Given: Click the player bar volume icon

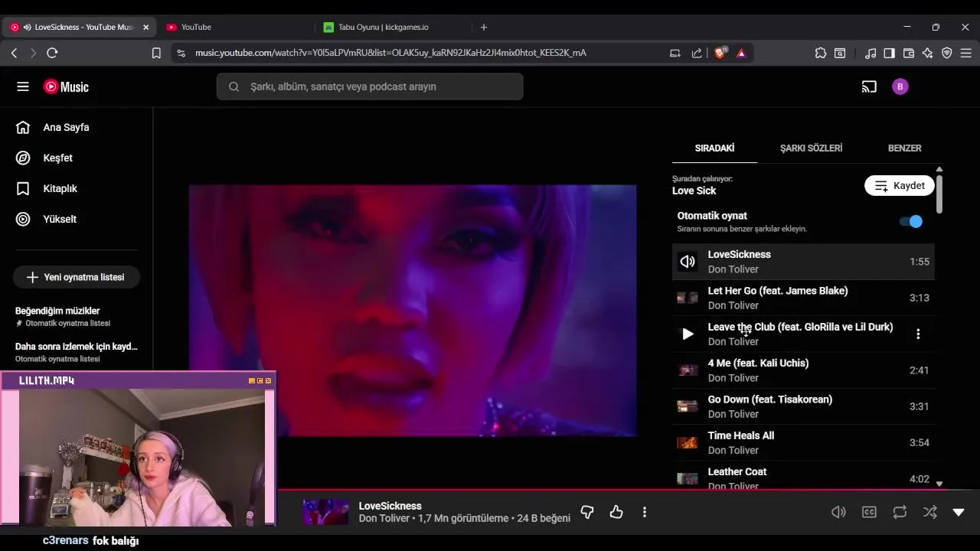Looking at the screenshot, I should click(838, 512).
